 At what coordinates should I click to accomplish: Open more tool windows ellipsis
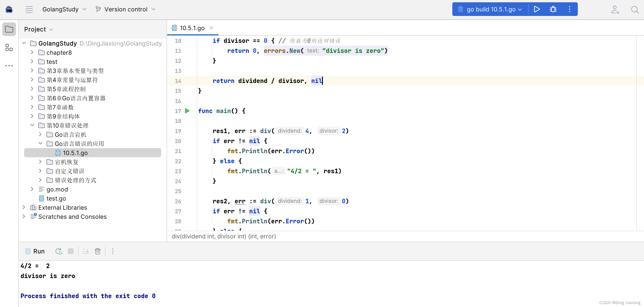[x=9, y=66]
